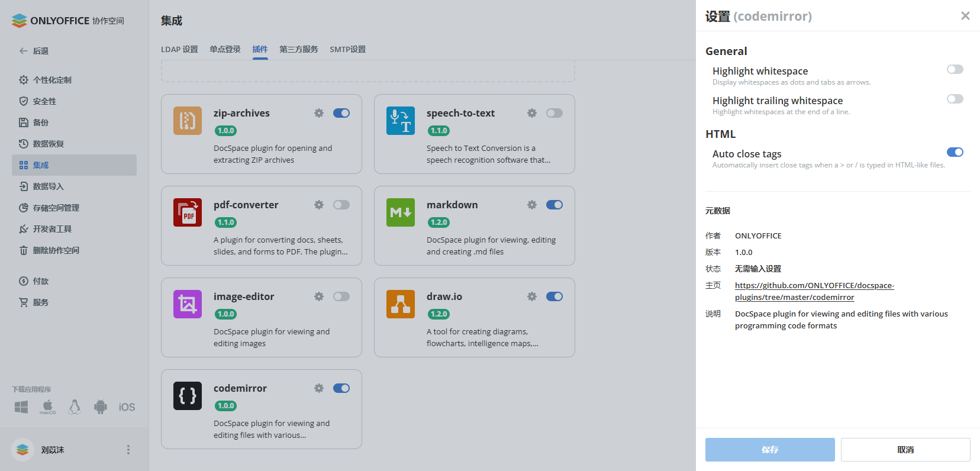Open settings gear for codemirror plugin
This screenshot has height=471, width=980.
[319, 388]
